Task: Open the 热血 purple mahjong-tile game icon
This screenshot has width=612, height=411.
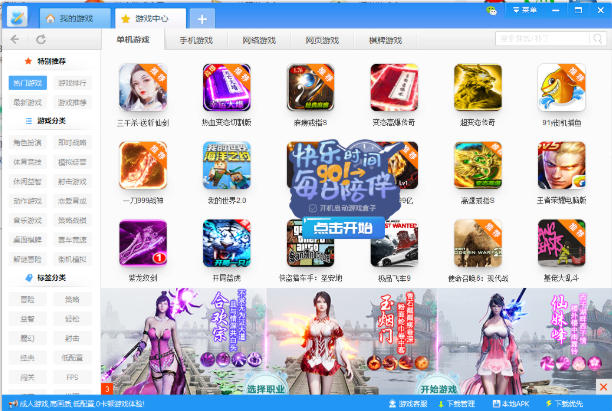Action: point(227,87)
